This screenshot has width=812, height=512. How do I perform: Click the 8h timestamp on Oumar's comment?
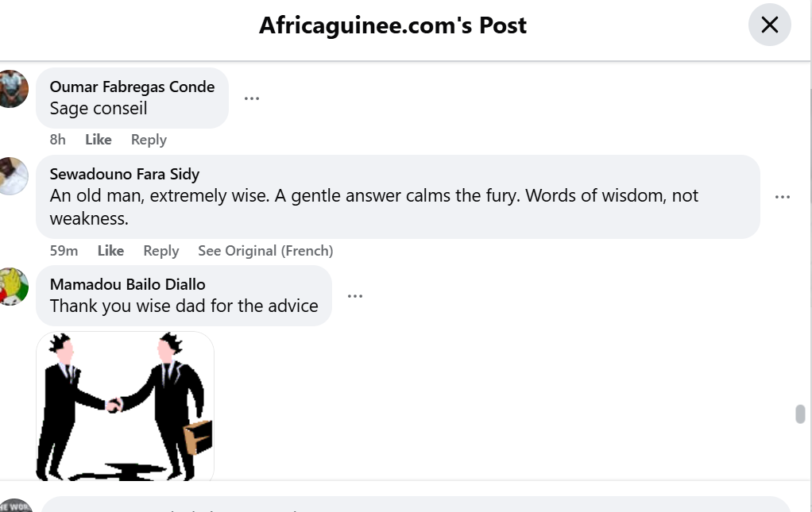click(x=57, y=140)
